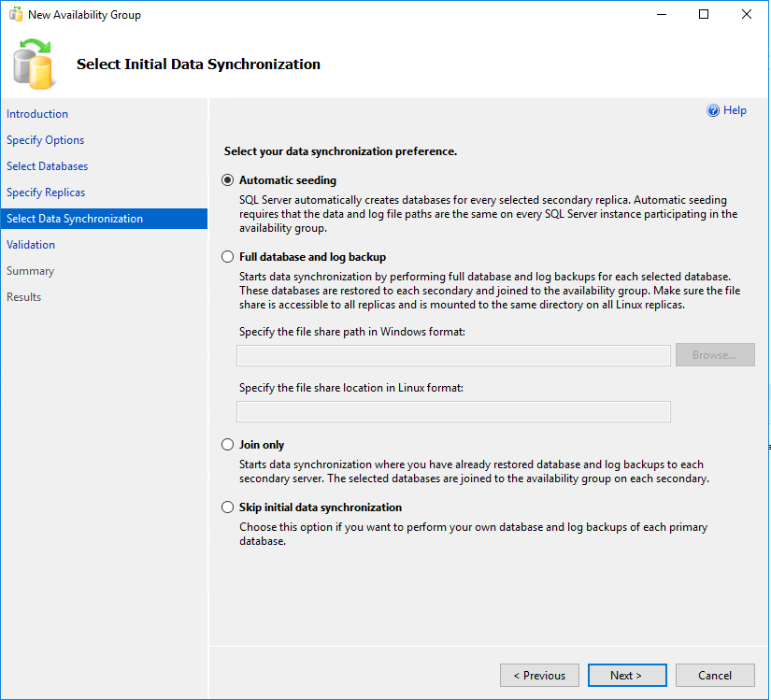Click 'Specify the file share path in Windows format' label
This screenshot has height=700, width=771.
tap(352, 332)
